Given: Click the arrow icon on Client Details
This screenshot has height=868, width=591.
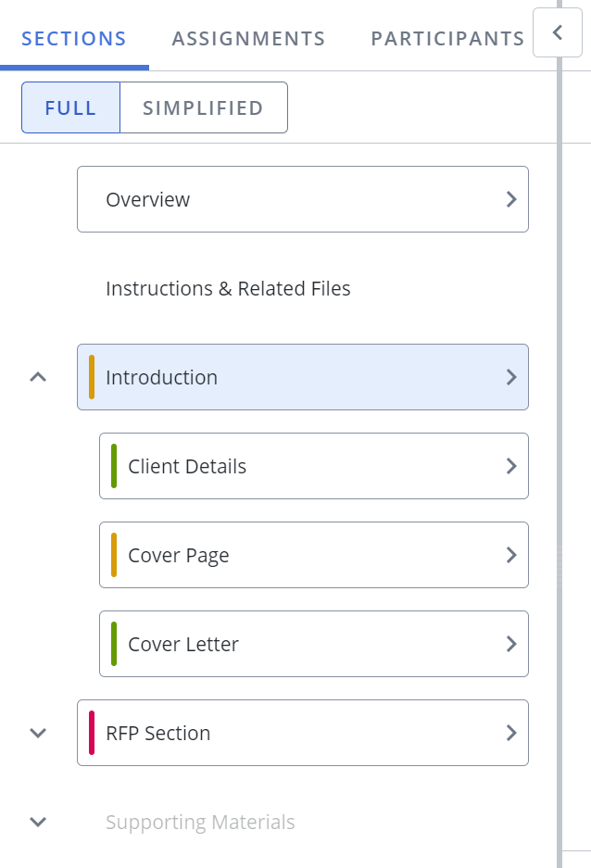Looking at the screenshot, I should point(511,466).
